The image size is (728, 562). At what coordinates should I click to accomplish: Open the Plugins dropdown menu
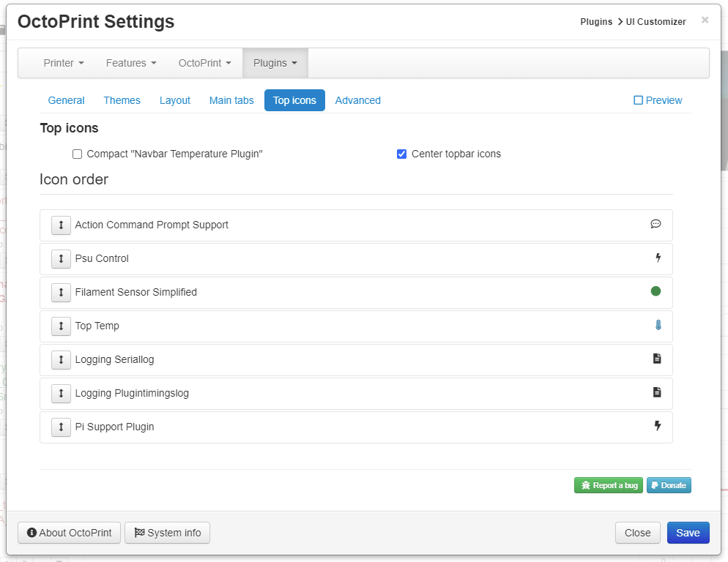(275, 63)
